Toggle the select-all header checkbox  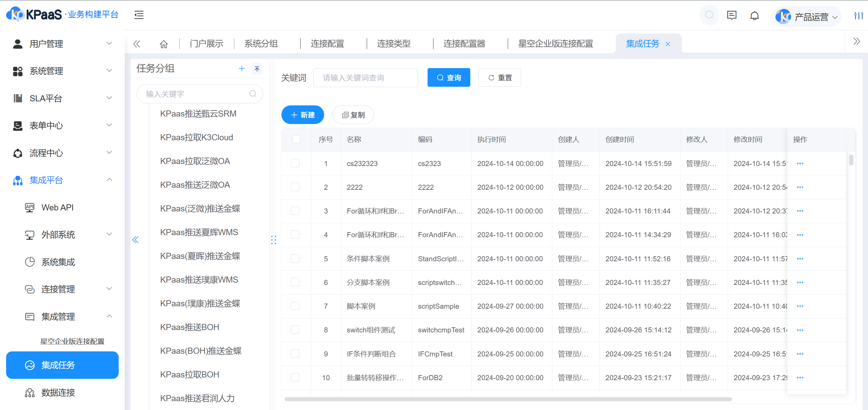[x=296, y=139]
